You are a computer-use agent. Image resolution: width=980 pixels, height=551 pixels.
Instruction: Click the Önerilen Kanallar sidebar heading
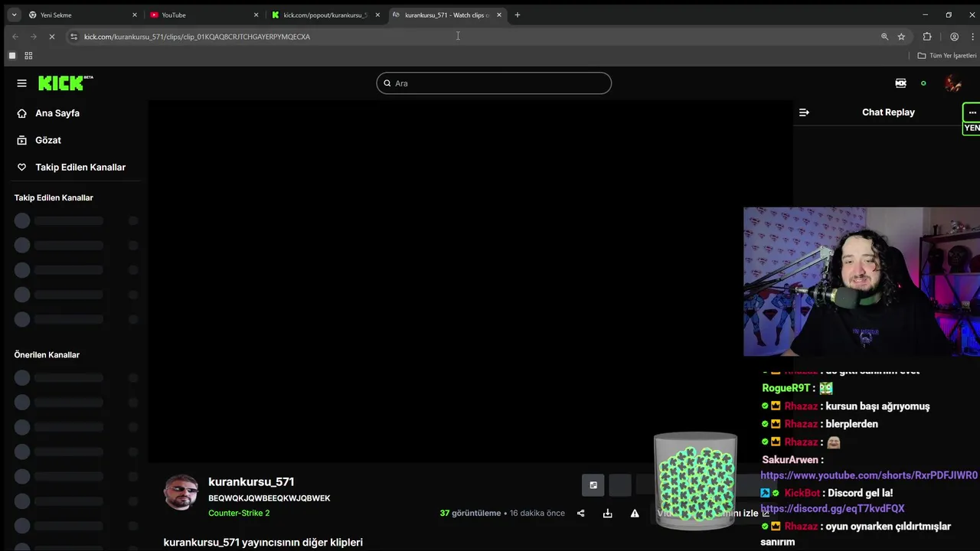click(47, 355)
